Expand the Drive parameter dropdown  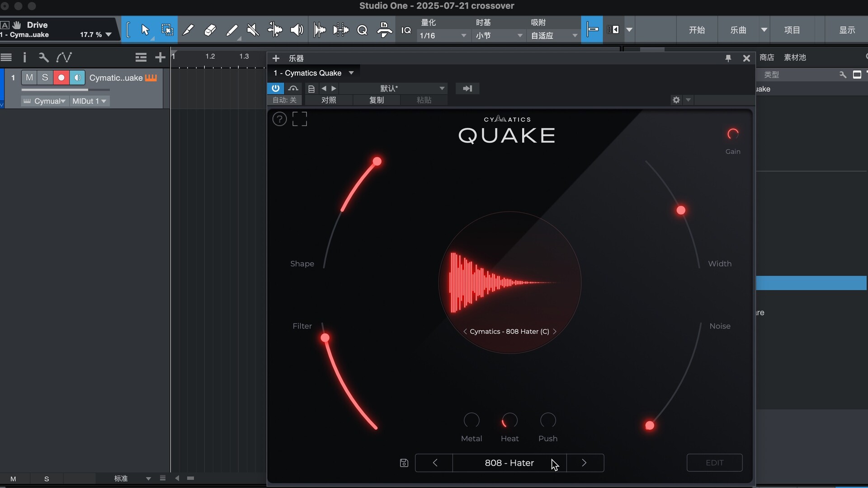tap(108, 35)
